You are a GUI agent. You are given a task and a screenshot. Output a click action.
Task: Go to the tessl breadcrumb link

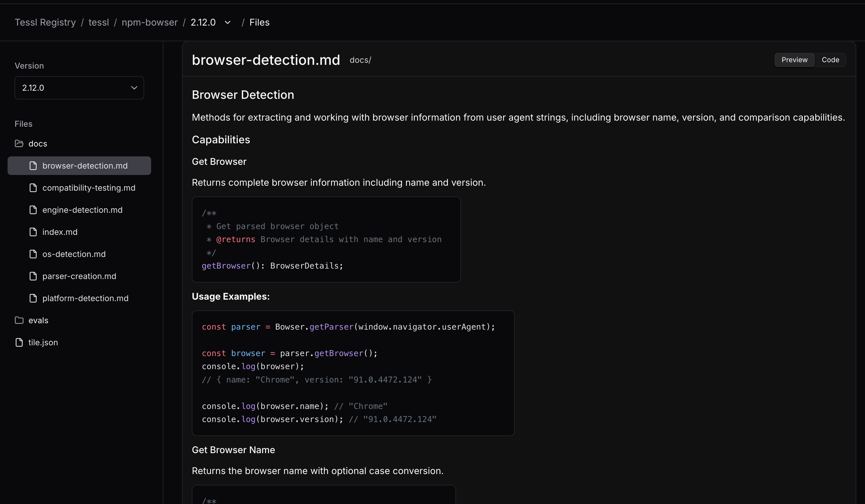[x=99, y=22]
